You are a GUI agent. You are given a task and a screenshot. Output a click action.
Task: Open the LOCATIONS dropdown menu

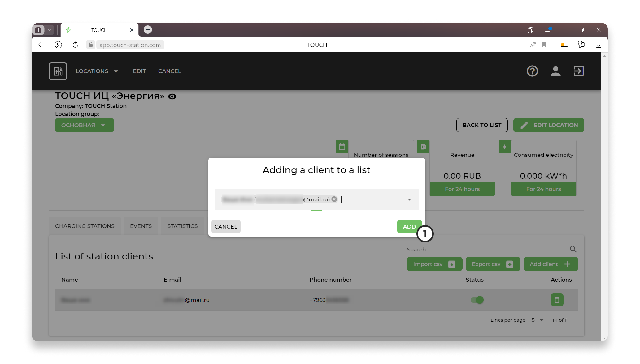[x=97, y=71]
